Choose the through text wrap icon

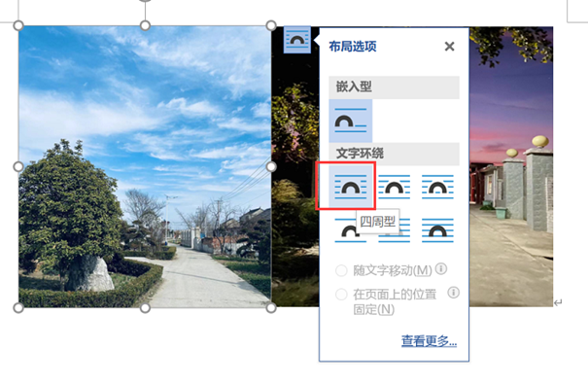pos(437,187)
